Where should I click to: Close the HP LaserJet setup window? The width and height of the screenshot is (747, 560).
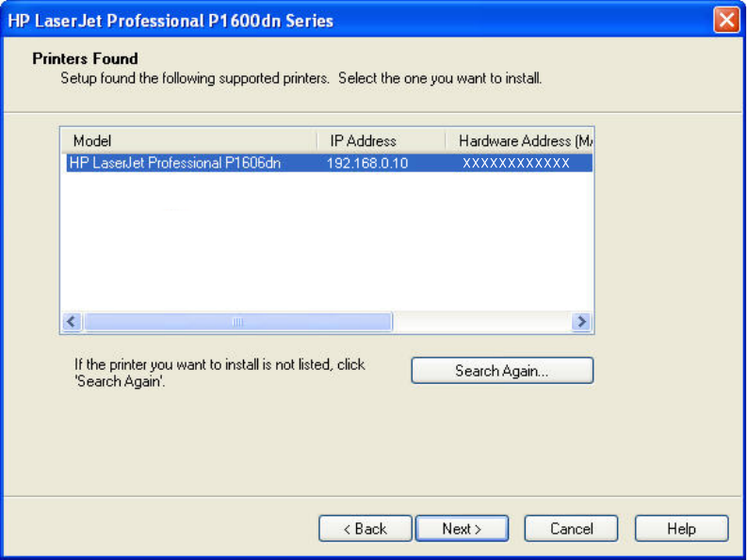click(726, 20)
